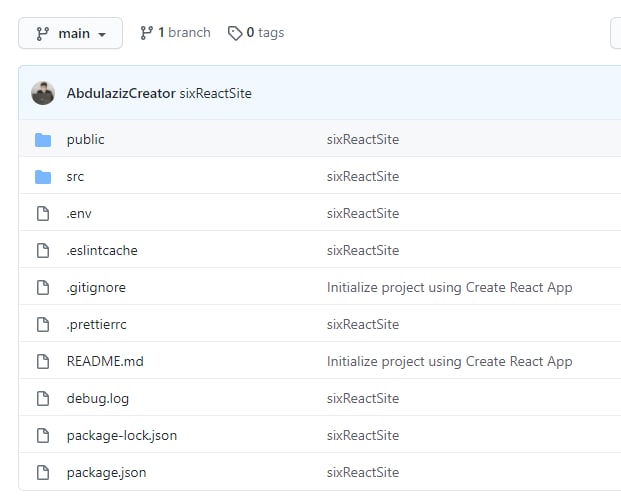621x498 pixels.
Task: Open the AbdulazizCreator avatar image
Action: (x=43, y=93)
